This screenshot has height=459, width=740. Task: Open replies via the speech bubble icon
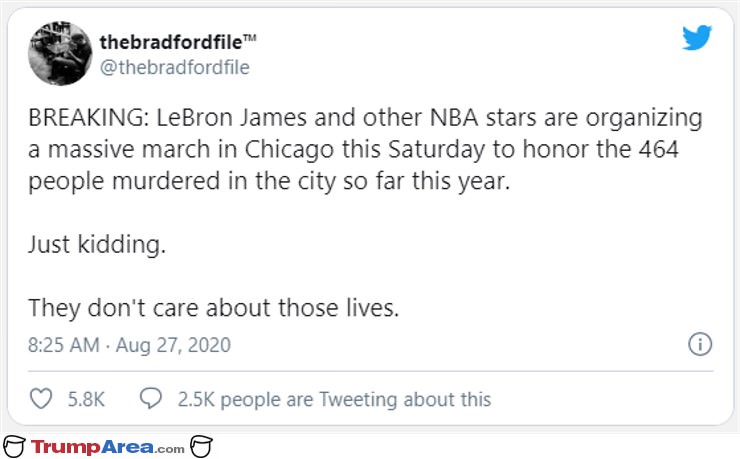pyautogui.click(x=151, y=399)
